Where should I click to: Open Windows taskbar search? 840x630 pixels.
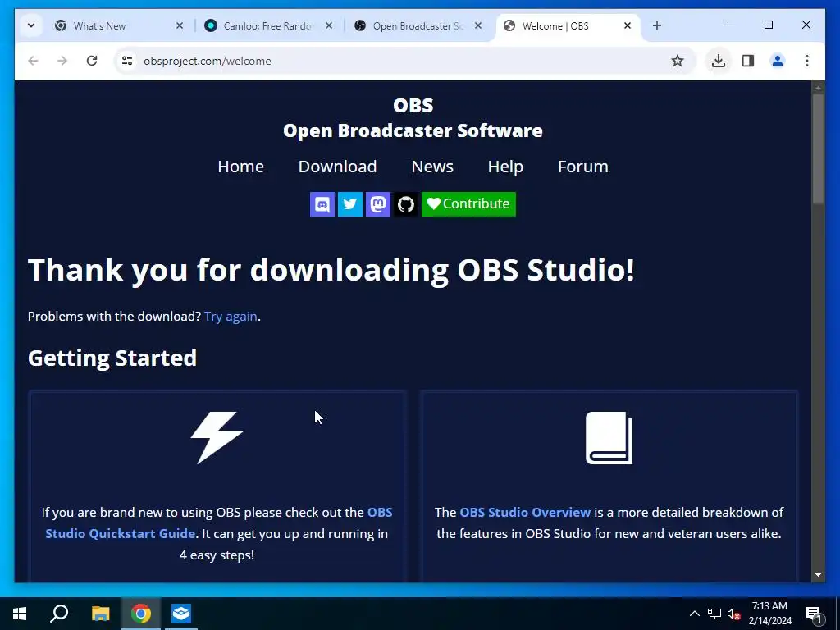click(x=59, y=614)
